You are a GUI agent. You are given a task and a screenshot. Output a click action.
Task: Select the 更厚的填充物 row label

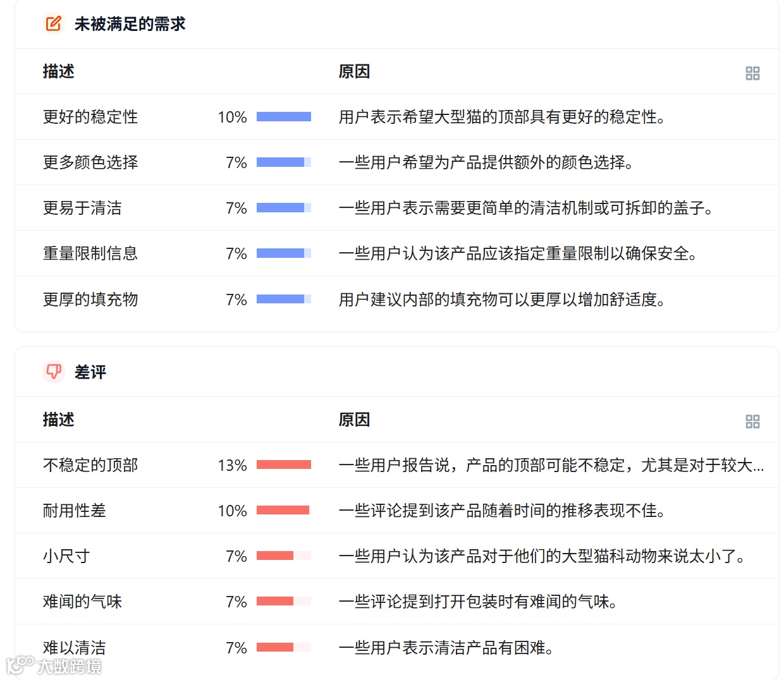coord(90,300)
